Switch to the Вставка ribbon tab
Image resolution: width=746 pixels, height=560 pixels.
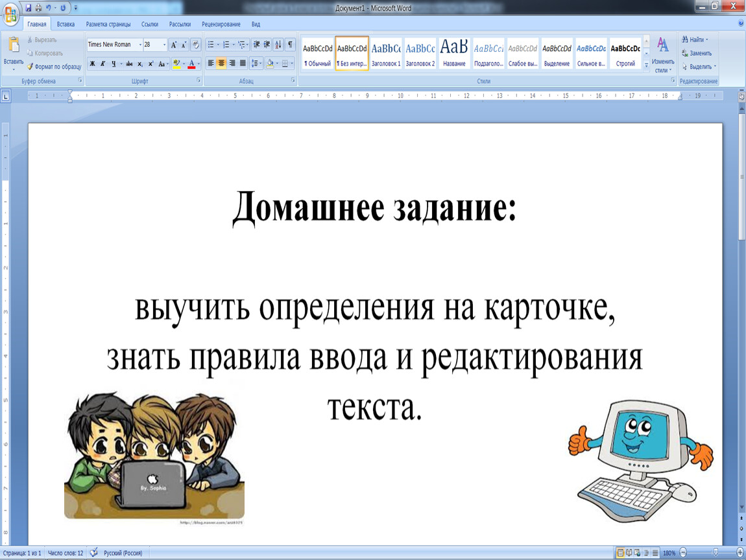point(66,24)
